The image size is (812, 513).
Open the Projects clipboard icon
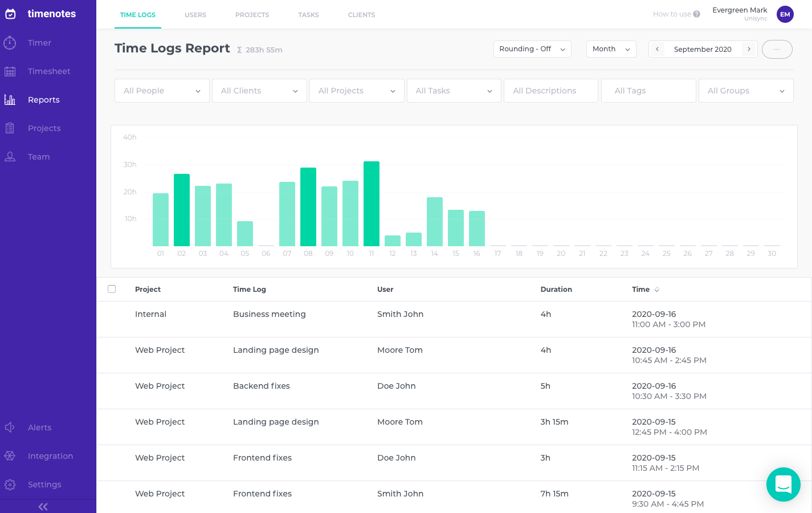(x=10, y=128)
